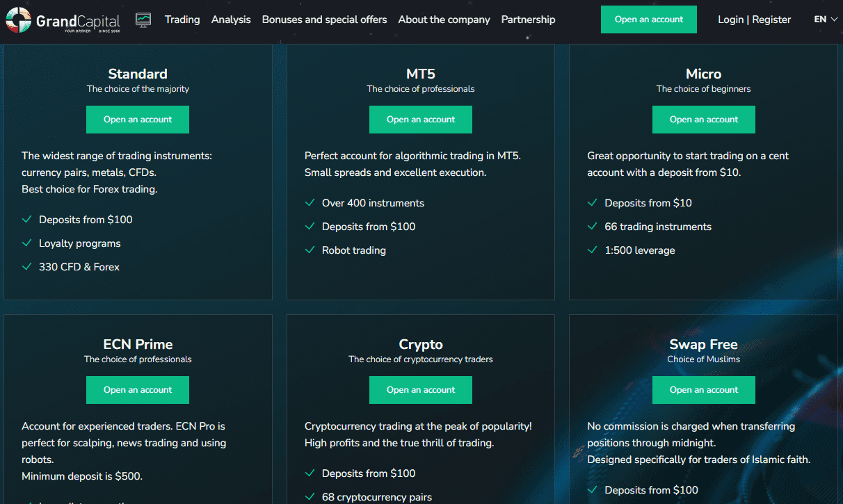Click the Register link
The width and height of the screenshot is (843, 504).
pyautogui.click(x=771, y=19)
